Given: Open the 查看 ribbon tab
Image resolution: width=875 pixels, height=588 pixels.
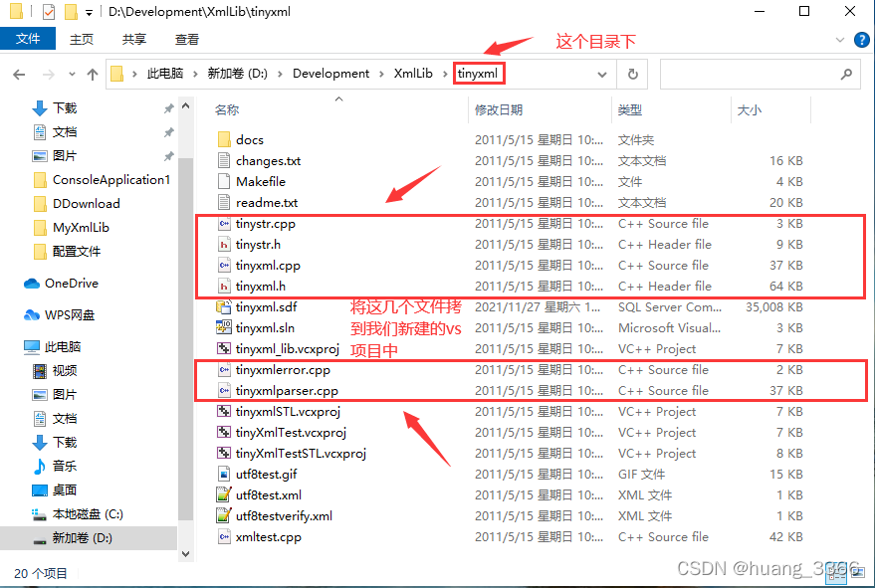Looking at the screenshot, I should 186,40.
